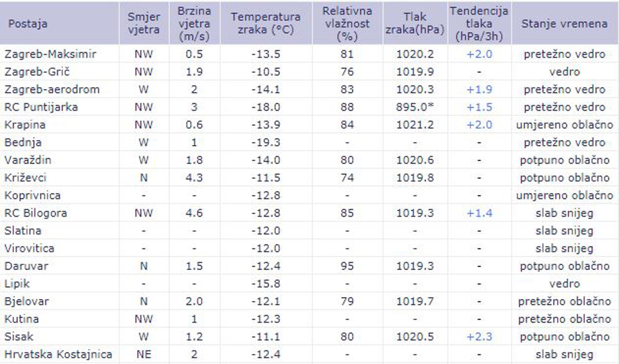Click the Temperatura zraka (°C) header
Image resolution: width=619 pixels, height=364 pixels.
[266, 24]
